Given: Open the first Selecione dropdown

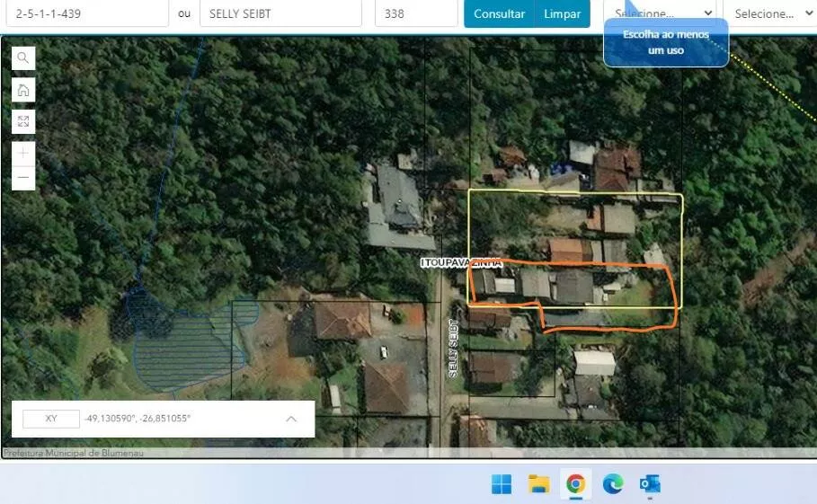Looking at the screenshot, I should (660, 13).
